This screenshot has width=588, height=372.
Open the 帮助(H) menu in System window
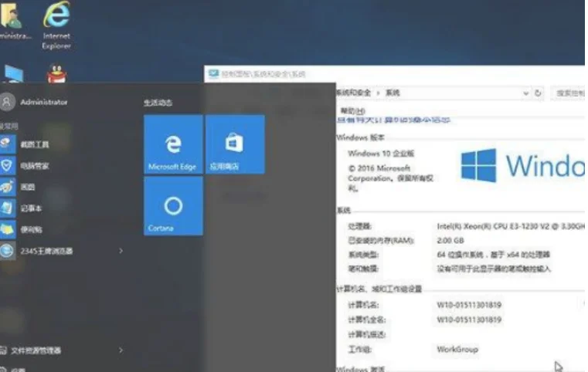click(352, 111)
